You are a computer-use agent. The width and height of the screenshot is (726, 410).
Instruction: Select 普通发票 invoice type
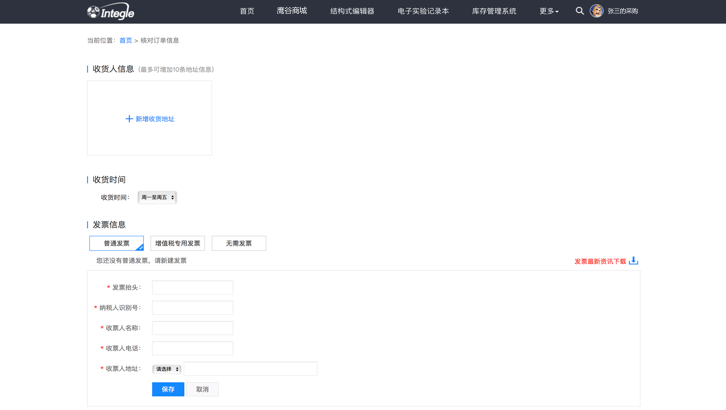pos(116,243)
